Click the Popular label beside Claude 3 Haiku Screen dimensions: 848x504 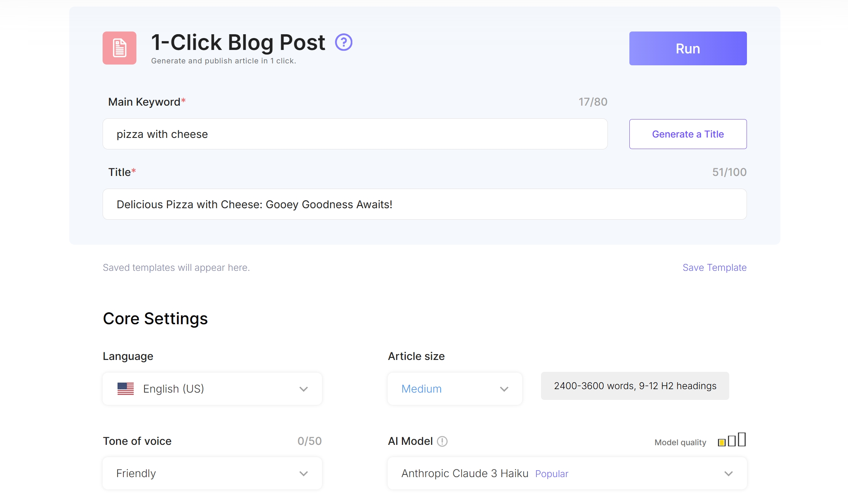click(x=552, y=474)
